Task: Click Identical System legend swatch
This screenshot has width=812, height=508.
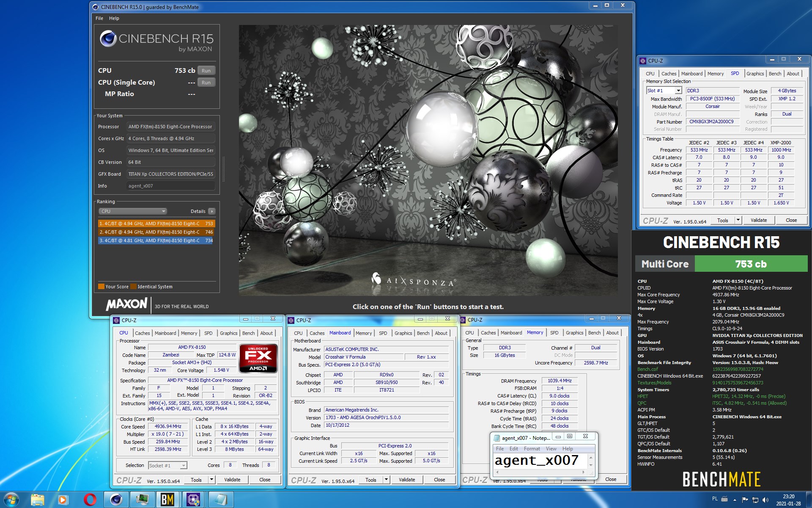Action: [134, 287]
